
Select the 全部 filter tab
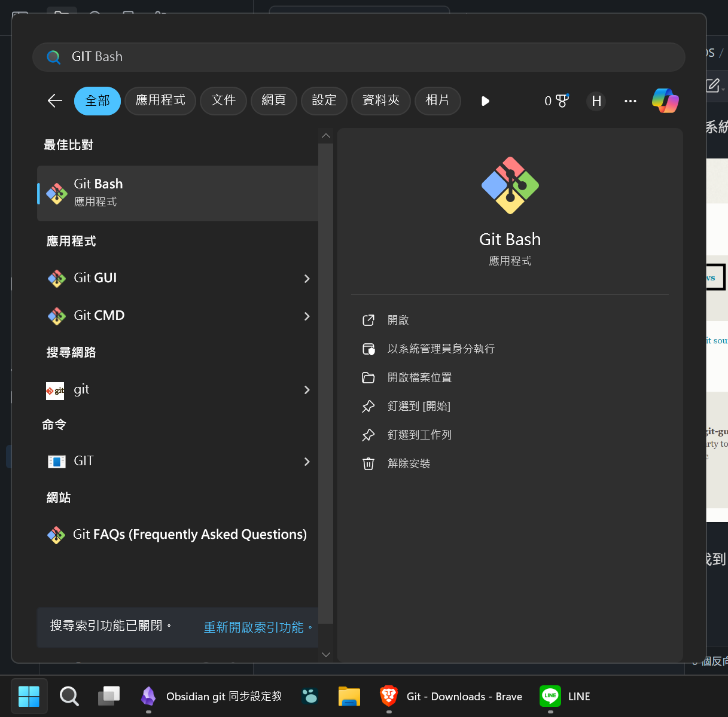pos(98,100)
